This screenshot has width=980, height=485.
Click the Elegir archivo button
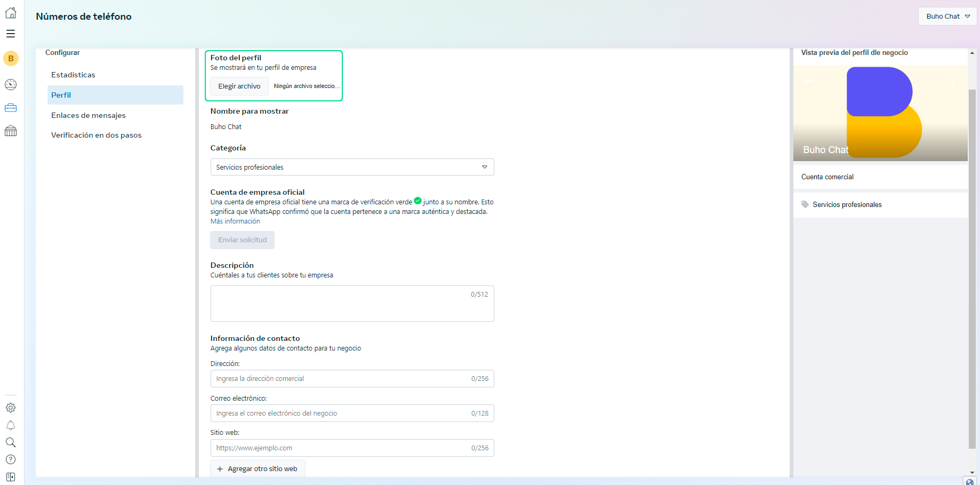[239, 86]
